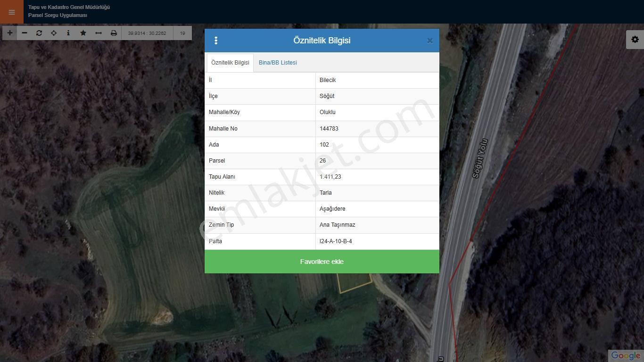Click the Google logo link

[x=626, y=356]
